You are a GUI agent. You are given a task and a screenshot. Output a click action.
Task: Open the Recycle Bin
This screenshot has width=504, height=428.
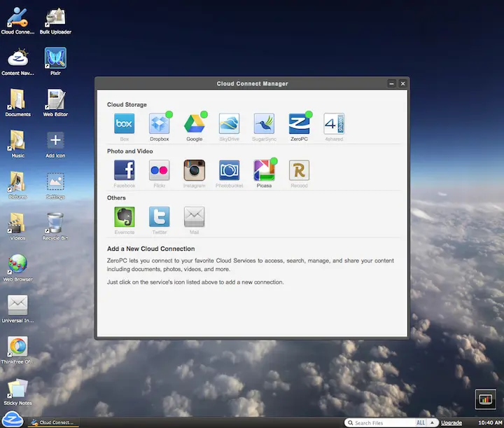55,226
